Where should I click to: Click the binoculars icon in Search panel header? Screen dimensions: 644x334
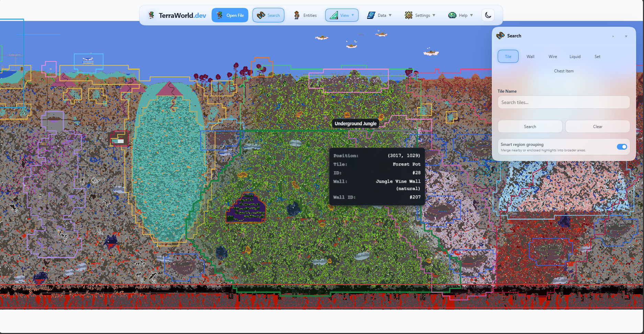[500, 35]
